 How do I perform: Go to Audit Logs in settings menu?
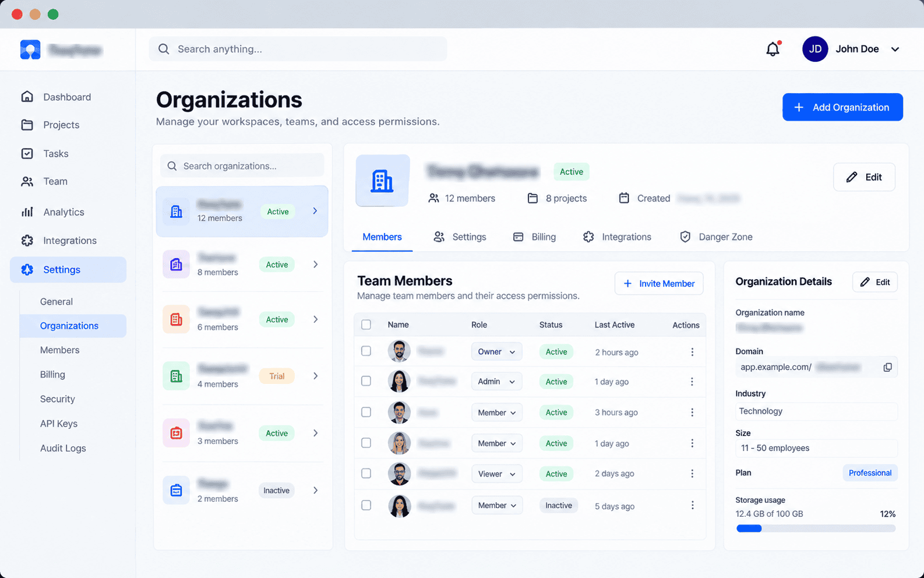pos(63,448)
